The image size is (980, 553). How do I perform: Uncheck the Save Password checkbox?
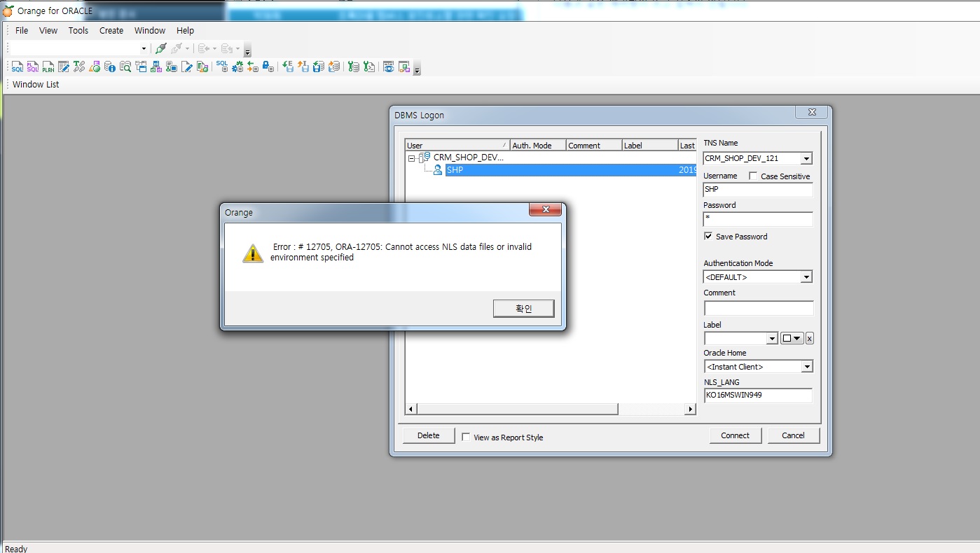tap(708, 236)
